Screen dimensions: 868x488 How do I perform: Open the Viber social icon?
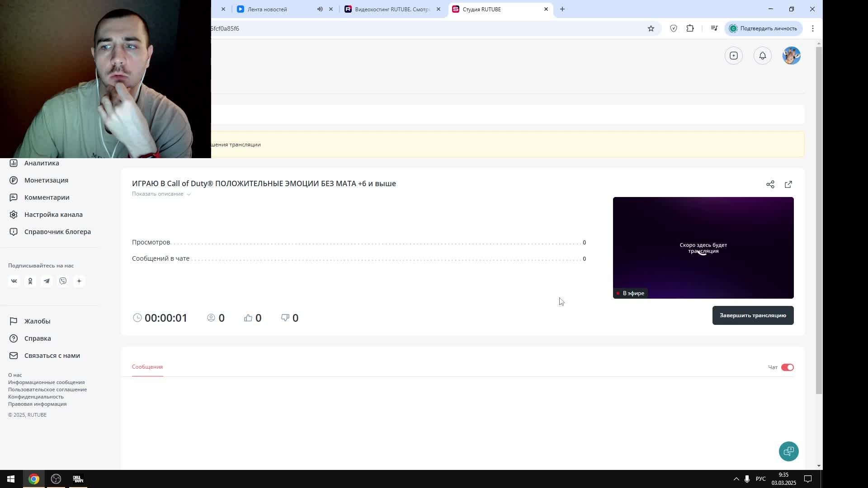pyautogui.click(x=63, y=281)
